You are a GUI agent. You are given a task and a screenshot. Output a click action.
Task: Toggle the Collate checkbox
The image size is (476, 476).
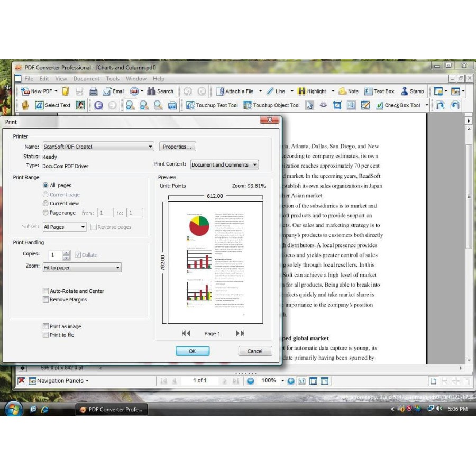tap(78, 255)
